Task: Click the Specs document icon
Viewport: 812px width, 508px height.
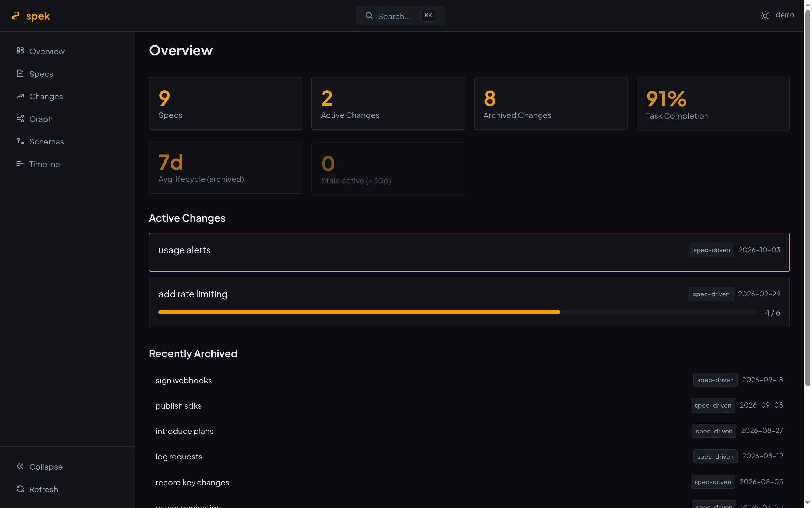Action: click(x=20, y=73)
